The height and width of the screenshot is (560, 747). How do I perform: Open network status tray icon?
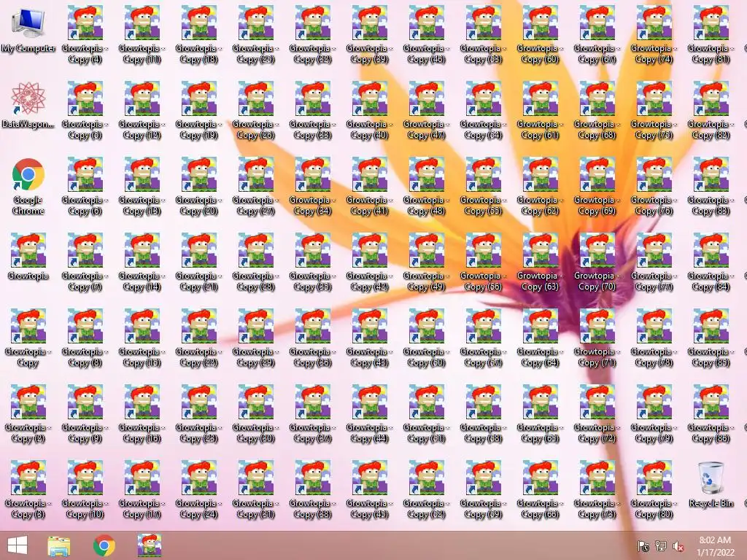(x=661, y=545)
